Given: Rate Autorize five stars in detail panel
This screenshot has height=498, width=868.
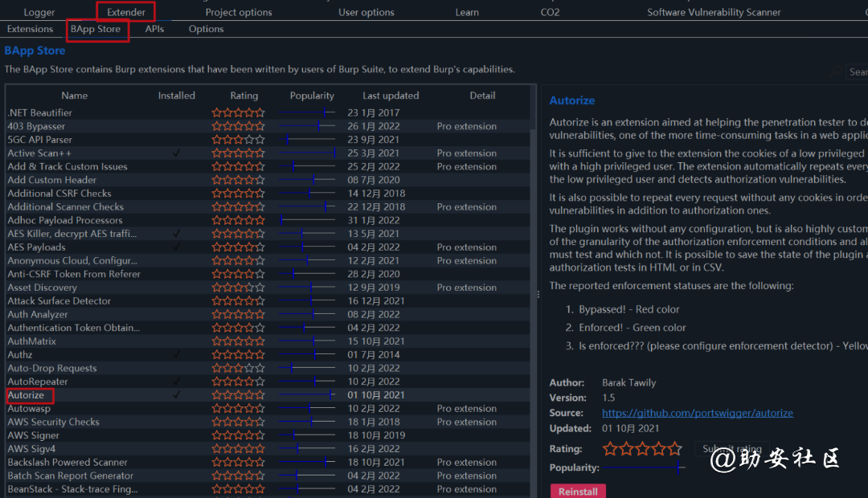Looking at the screenshot, I should click(x=675, y=449).
